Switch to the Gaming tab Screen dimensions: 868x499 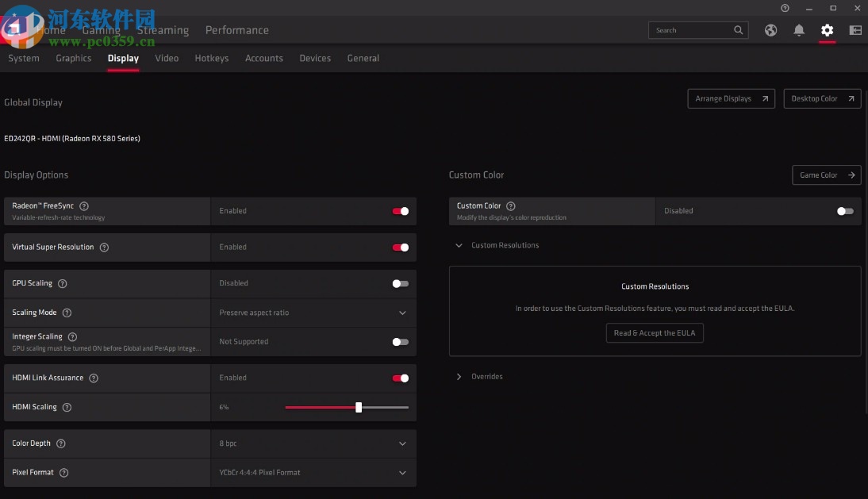click(x=100, y=30)
